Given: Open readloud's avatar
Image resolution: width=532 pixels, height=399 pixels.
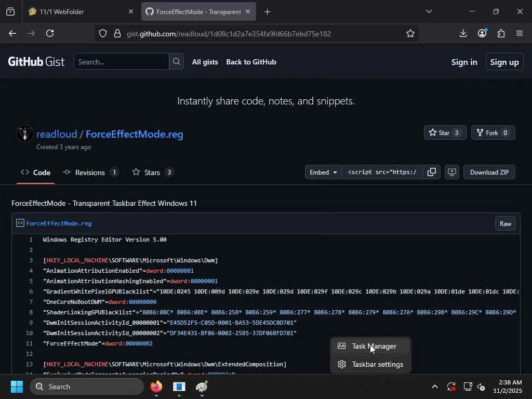Looking at the screenshot, I should (x=25, y=134).
